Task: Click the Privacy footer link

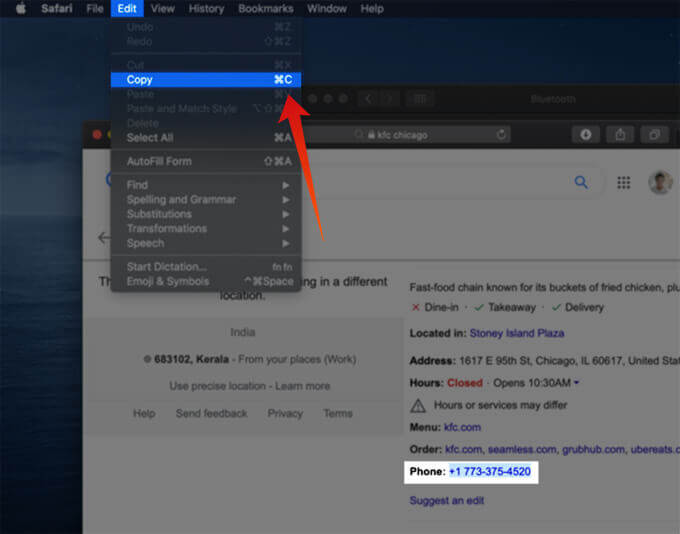Action: 285,413
